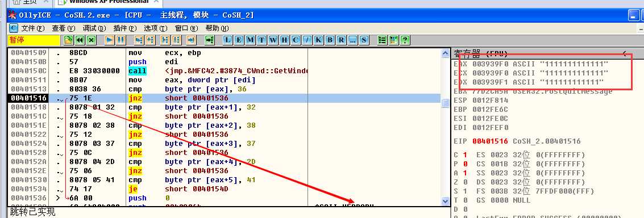The image size is (644, 218).
Task: Show Threads with T button
Action: [261, 40]
